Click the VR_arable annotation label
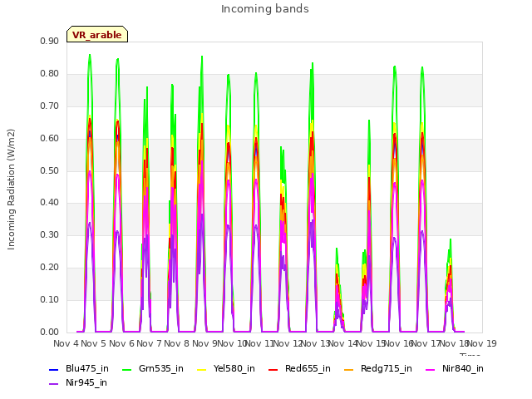 [97, 35]
